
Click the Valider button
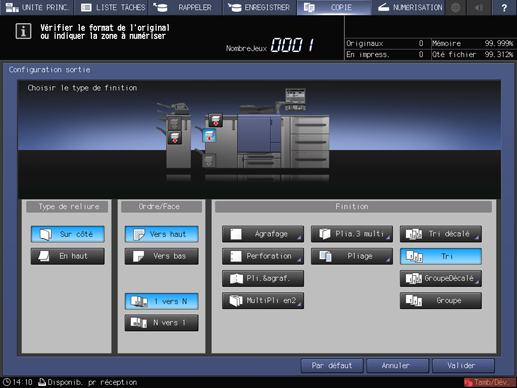tap(463, 366)
